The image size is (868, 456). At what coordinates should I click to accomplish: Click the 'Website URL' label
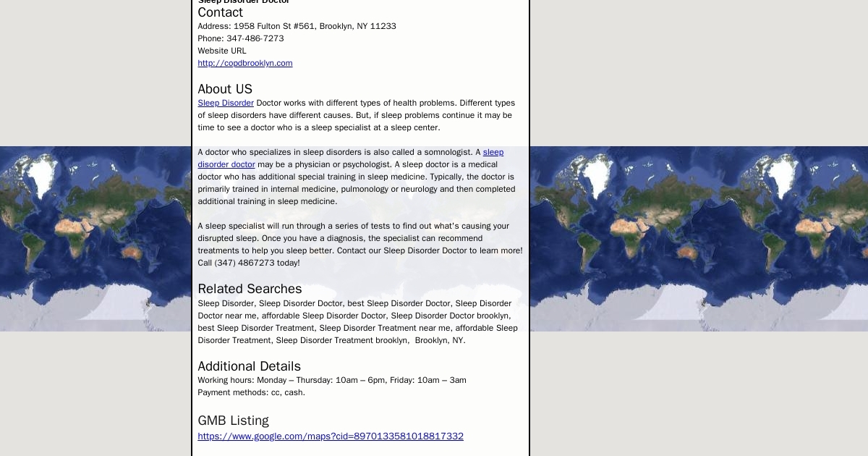pyautogui.click(x=222, y=51)
